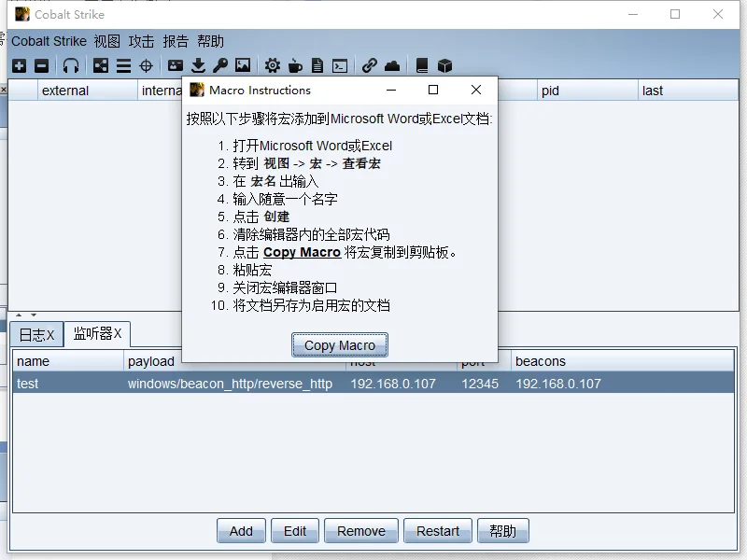This screenshot has width=747, height=560.
Task: Open the Cobalt Strike menu
Action: (49, 41)
